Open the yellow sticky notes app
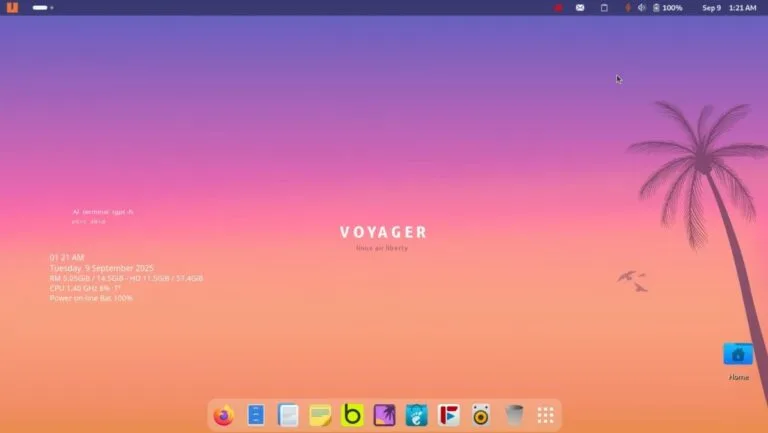Image resolution: width=768 pixels, height=433 pixels. coord(320,415)
